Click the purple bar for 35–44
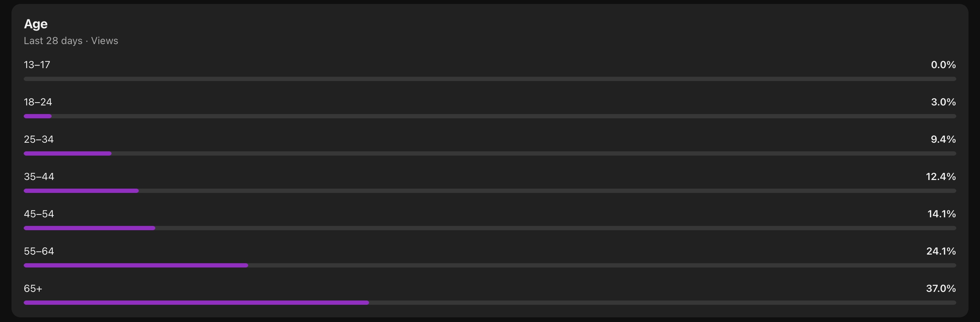Image resolution: width=980 pixels, height=322 pixels. point(81,191)
